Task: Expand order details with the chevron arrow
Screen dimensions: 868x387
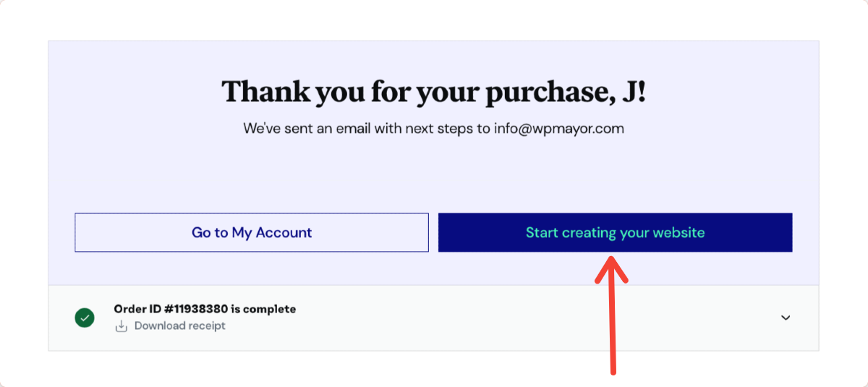Action: coord(786,318)
